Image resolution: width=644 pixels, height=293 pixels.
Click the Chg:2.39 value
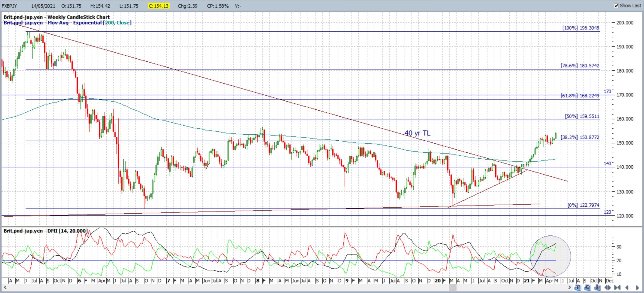188,6
